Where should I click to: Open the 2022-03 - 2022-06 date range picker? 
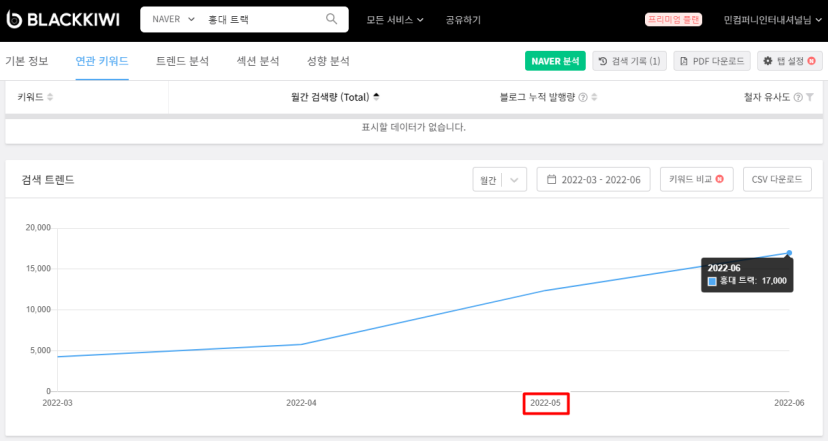593,180
